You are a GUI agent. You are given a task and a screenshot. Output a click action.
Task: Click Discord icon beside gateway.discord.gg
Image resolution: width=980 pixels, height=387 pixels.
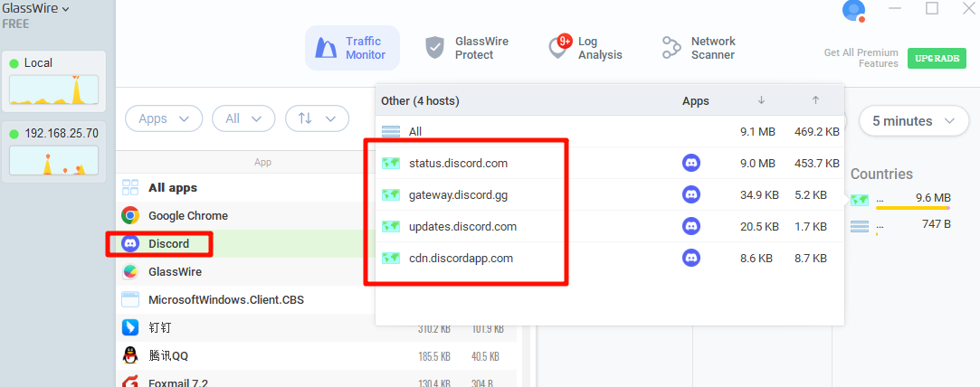coord(691,194)
